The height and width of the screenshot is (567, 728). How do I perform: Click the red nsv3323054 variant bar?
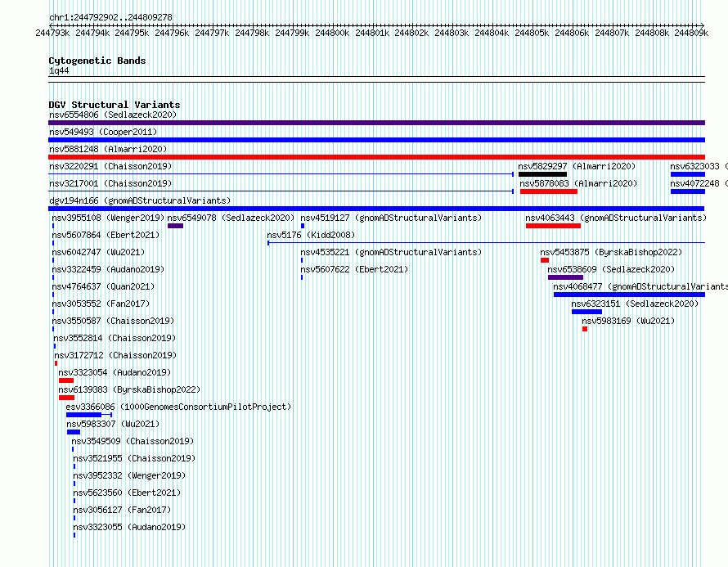pyautogui.click(x=66, y=380)
